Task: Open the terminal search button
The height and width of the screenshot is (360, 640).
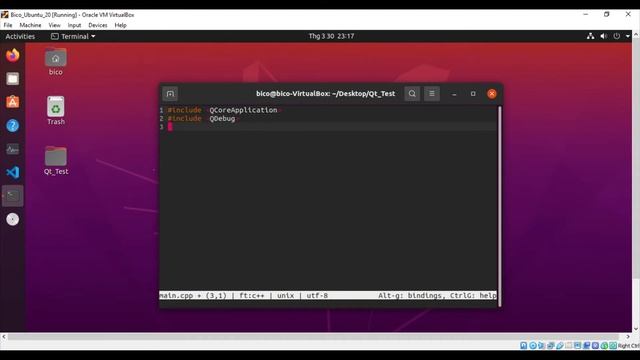Action: coord(412,93)
